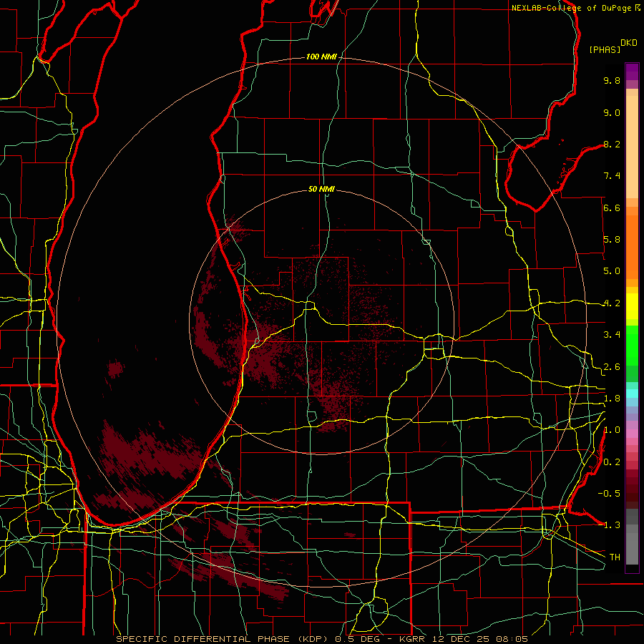Screen dimensions: 644x644
Task: Click the KGRR station identifier in the footer
Action: coord(413,639)
